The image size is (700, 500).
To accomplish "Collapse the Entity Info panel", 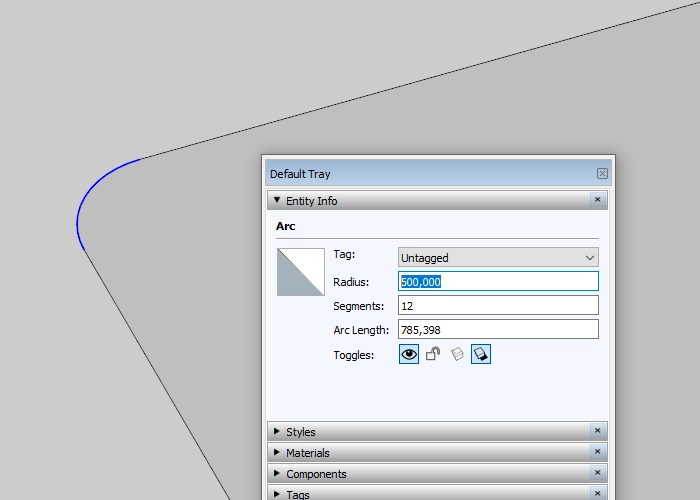I will 277,200.
